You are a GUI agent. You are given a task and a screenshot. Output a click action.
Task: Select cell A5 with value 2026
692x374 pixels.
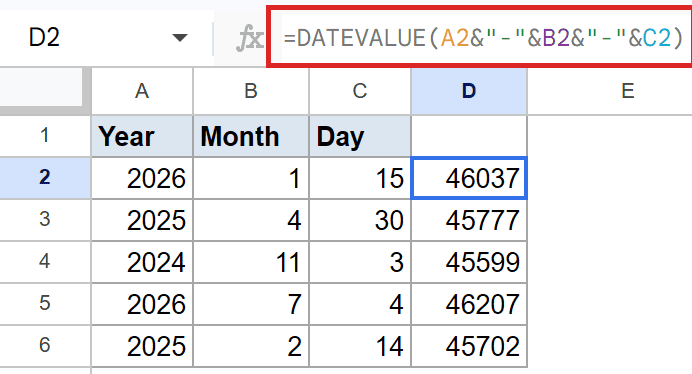click(x=142, y=304)
